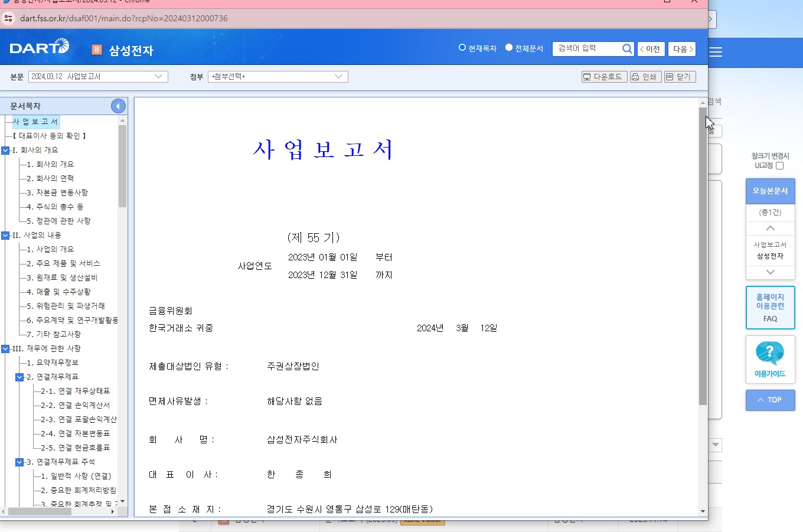The image size is (803, 532).
Task: Collapse the 3. 연결재무제표 주석 tree node
Action: (19, 462)
